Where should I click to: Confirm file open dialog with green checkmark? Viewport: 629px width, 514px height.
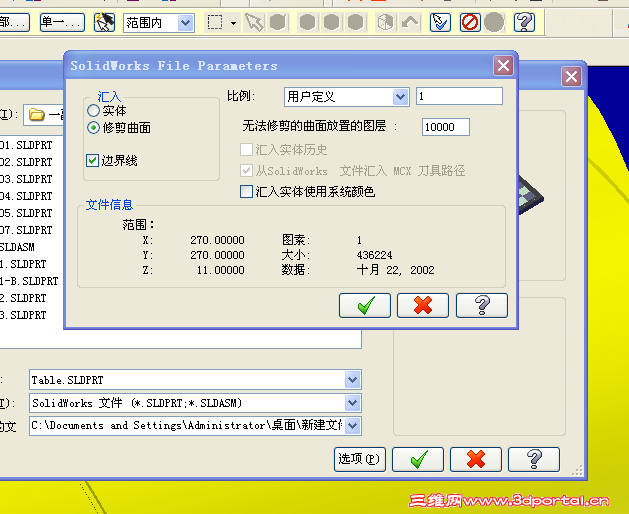[418, 459]
